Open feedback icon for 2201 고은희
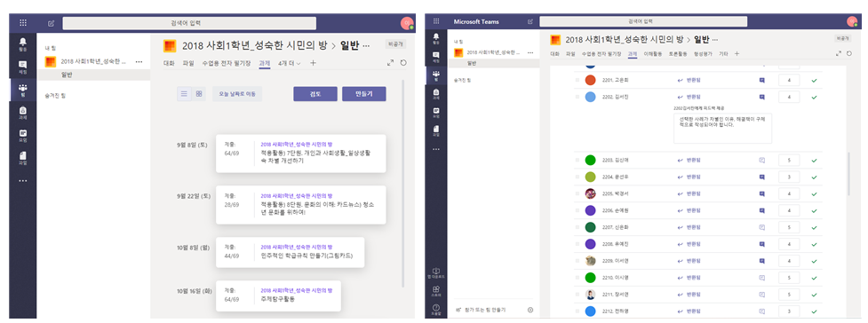Viewport: 868px width, 323px height. click(x=761, y=80)
